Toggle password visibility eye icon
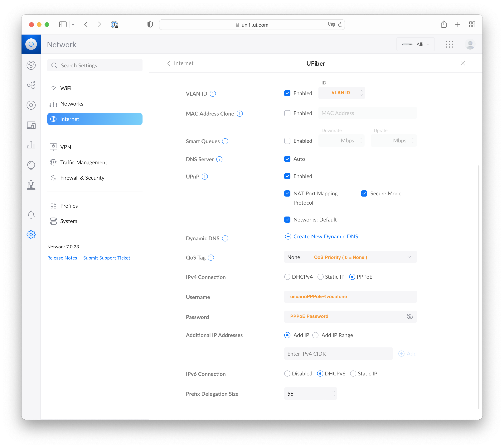 tap(409, 317)
